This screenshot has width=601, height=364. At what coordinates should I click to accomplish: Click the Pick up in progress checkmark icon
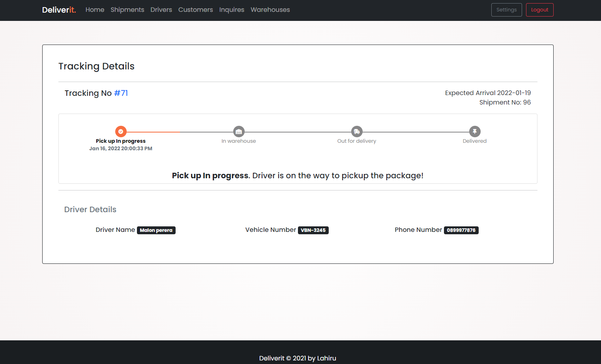click(x=121, y=131)
